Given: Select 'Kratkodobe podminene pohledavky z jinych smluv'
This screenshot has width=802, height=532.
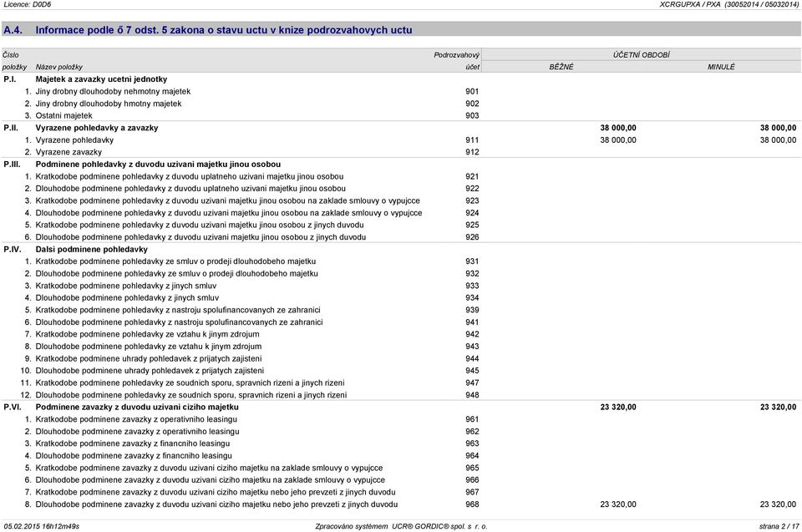Looking at the screenshot, I should pyautogui.click(x=126, y=286).
